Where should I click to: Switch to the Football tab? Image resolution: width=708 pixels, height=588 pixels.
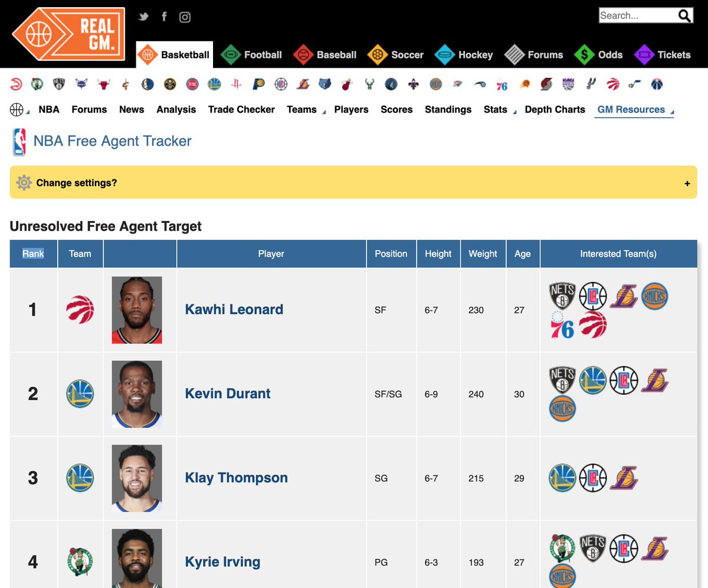[251, 55]
